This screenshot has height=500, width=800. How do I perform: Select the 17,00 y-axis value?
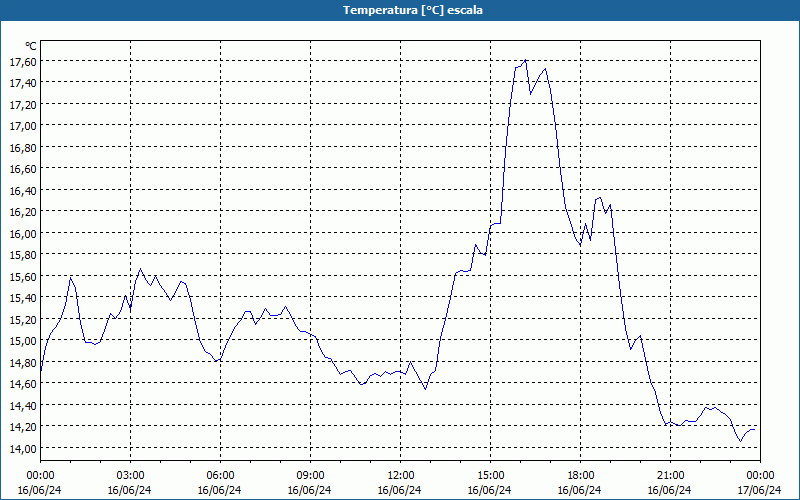pos(23,126)
